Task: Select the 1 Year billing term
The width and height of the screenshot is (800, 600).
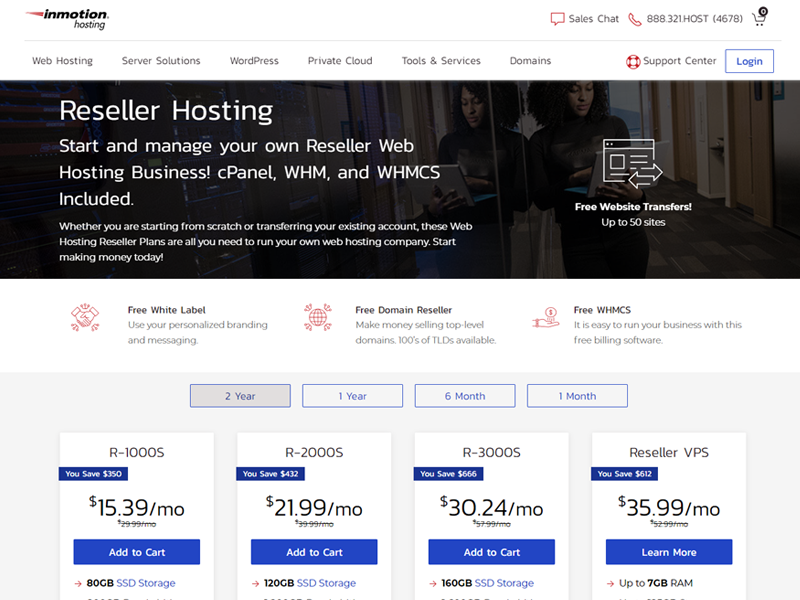Action: tap(353, 396)
